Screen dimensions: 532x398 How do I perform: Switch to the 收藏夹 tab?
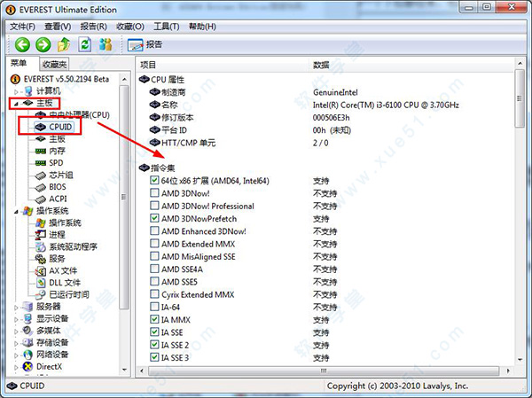click(54, 64)
